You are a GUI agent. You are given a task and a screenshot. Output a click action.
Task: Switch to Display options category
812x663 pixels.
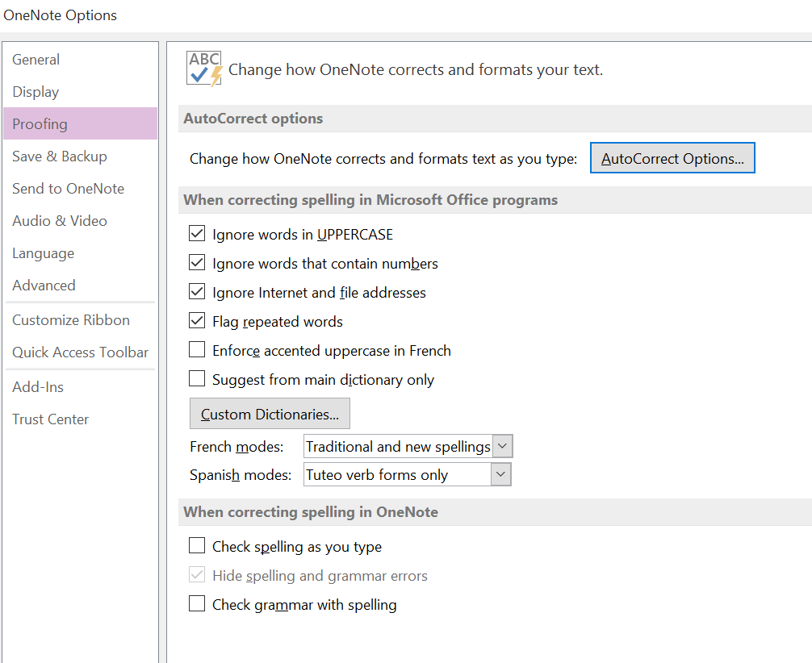80,92
